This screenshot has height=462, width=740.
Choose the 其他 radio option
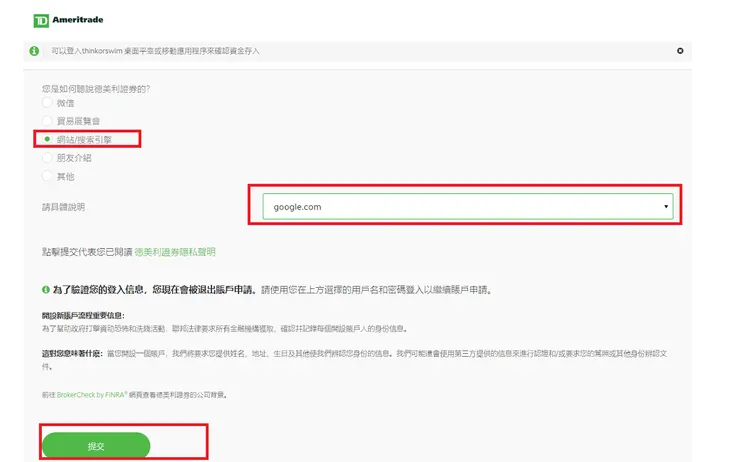[47, 176]
